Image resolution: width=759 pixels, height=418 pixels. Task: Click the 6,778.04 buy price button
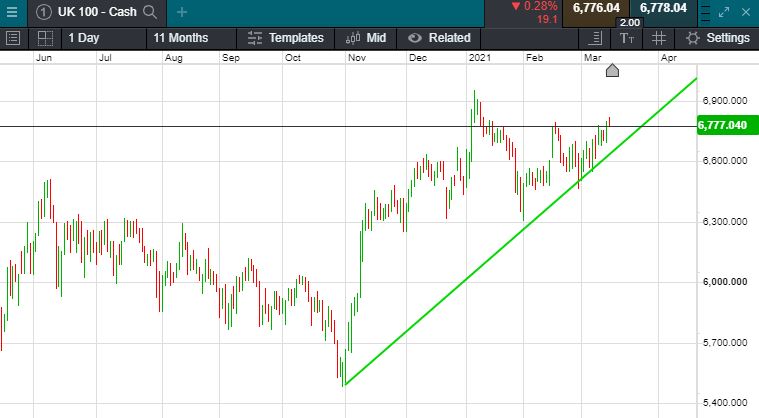[663, 8]
